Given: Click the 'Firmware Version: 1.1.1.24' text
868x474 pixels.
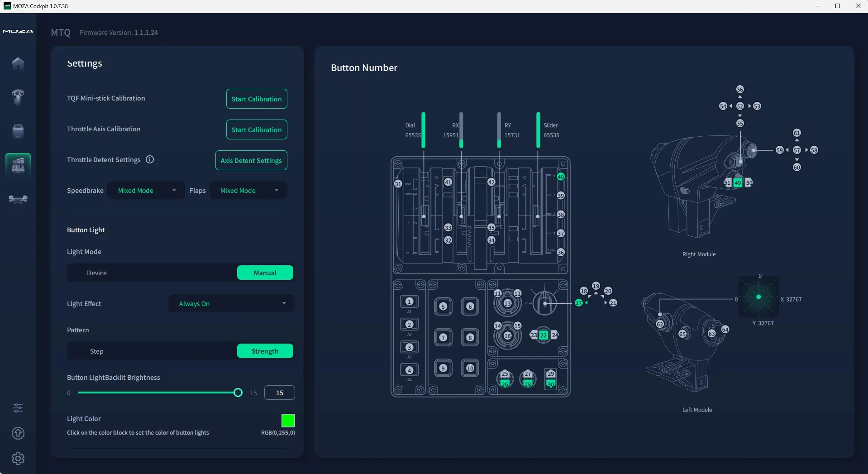Looking at the screenshot, I should [x=119, y=33].
